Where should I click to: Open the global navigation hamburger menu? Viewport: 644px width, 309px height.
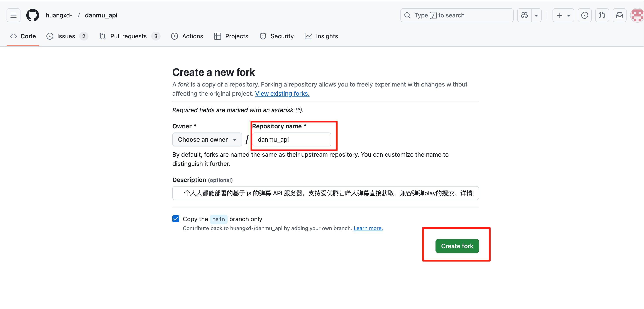tap(13, 15)
